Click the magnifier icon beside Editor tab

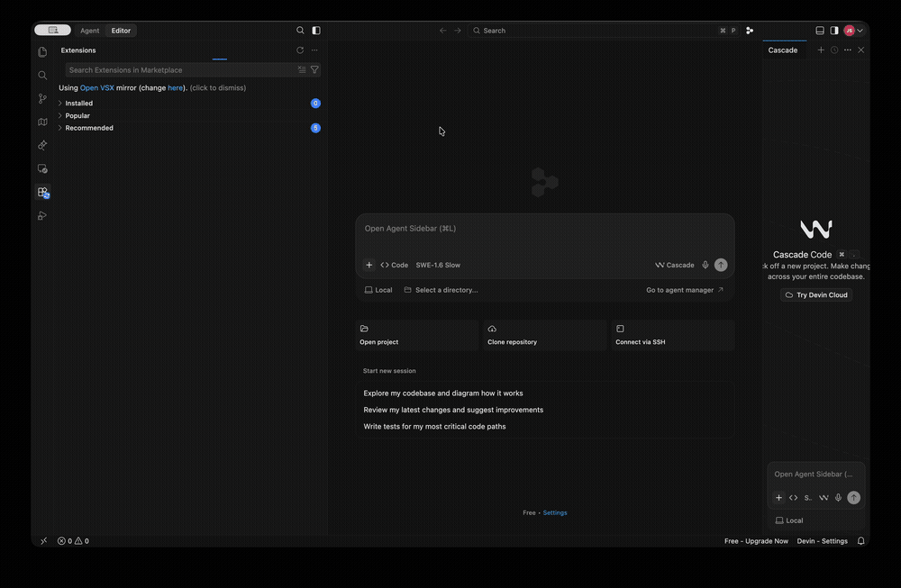[x=300, y=31]
